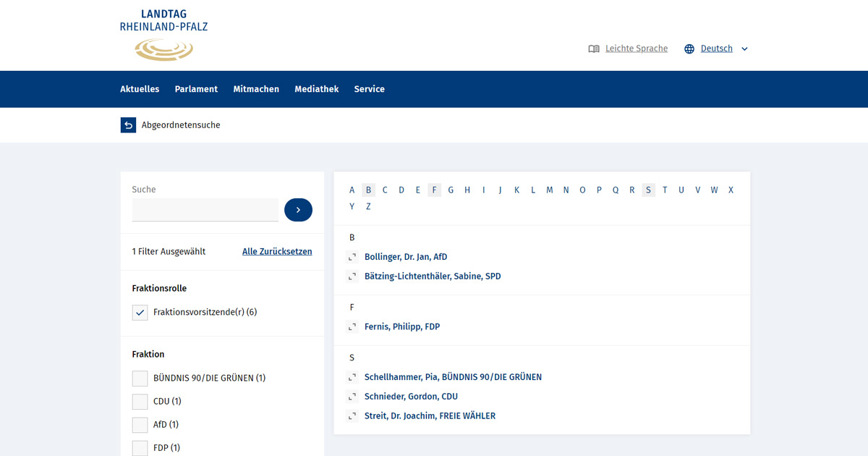Expand entry icon beside Bollinger, Dr. Jan
The height and width of the screenshot is (456, 868).
click(352, 257)
